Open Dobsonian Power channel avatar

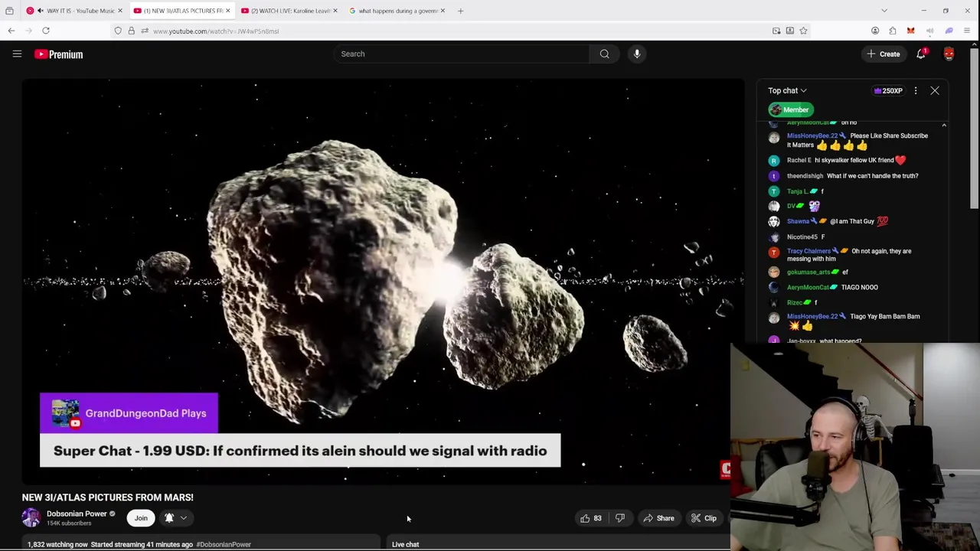coord(31,518)
